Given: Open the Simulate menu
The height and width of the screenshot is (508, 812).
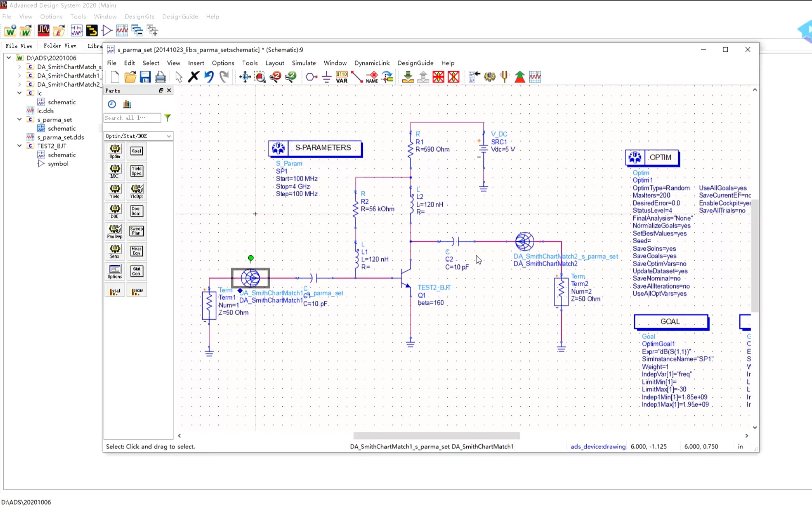Looking at the screenshot, I should [303, 63].
